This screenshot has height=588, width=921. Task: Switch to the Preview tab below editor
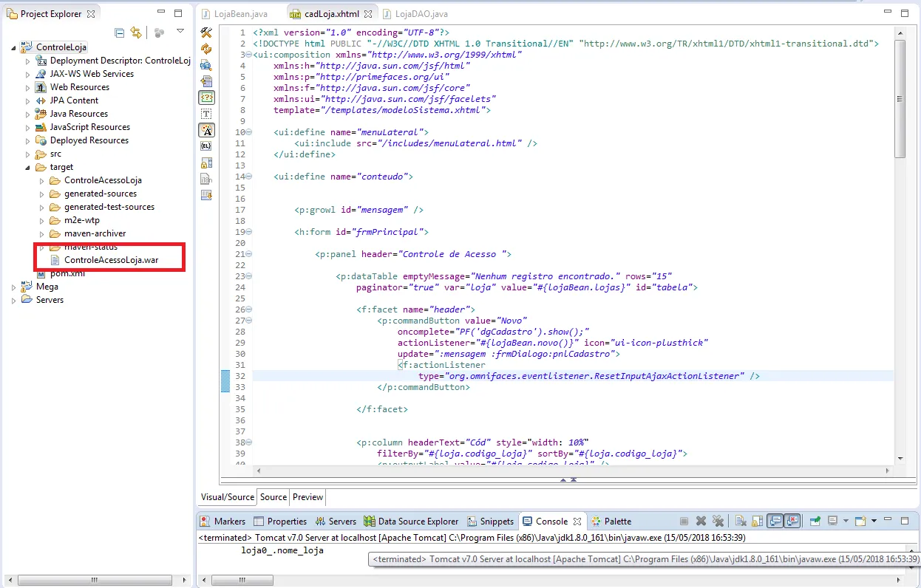(x=307, y=497)
